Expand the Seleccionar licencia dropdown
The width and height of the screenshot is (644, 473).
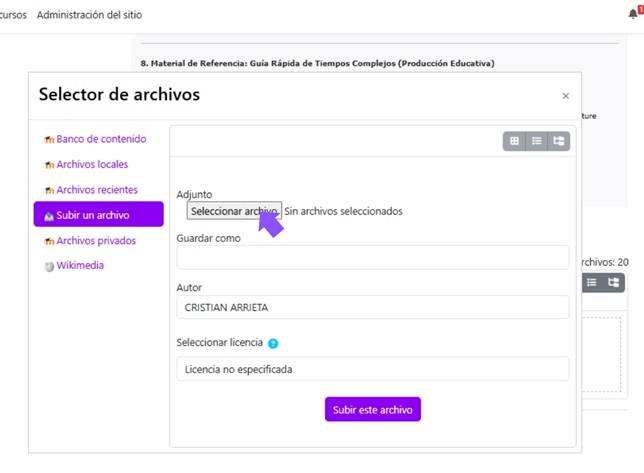pos(372,369)
